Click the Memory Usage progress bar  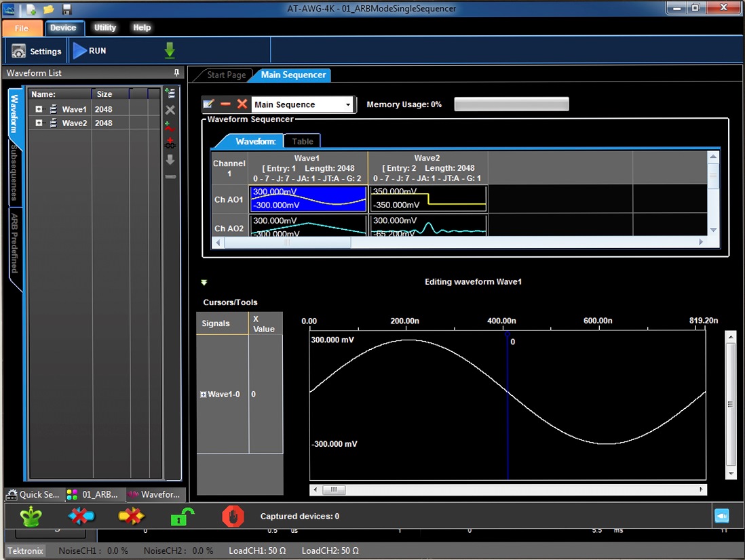coord(511,104)
